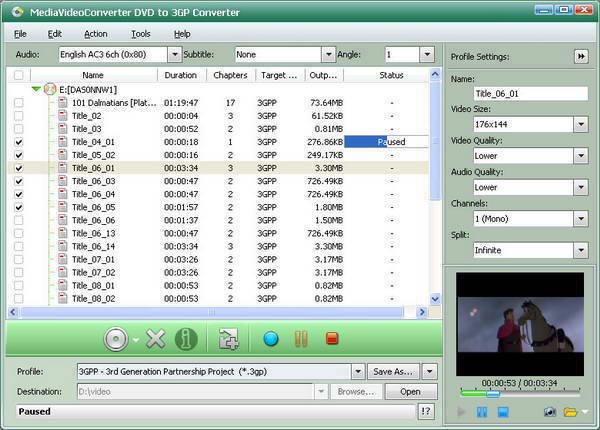Click the Remove (X) toolbar icon
Viewport: 600px width, 430px height.
click(156, 339)
